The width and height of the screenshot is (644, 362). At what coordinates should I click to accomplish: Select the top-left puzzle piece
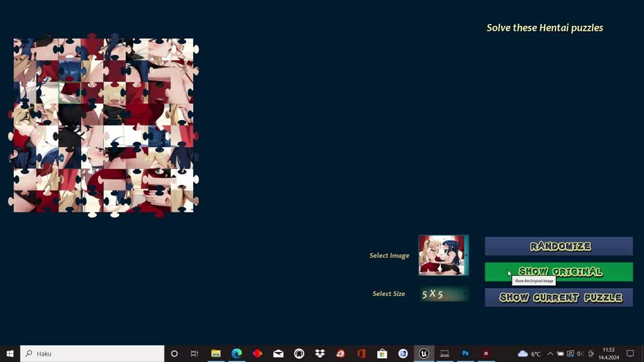click(x=25, y=49)
